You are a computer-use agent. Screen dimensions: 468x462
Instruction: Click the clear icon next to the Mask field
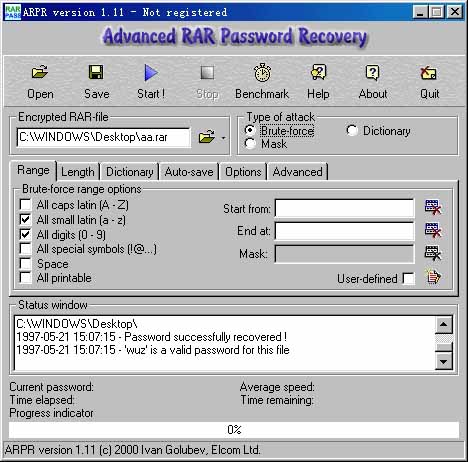(x=433, y=253)
